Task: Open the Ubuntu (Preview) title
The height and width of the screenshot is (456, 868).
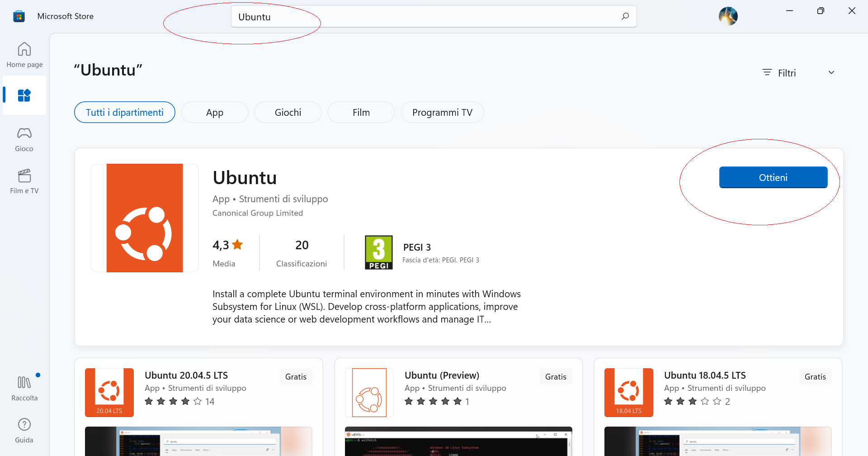Action: click(x=442, y=375)
